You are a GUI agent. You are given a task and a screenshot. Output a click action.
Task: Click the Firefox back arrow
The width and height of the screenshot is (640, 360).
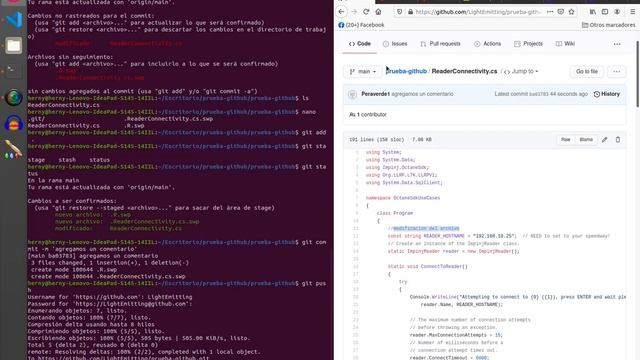(x=342, y=12)
